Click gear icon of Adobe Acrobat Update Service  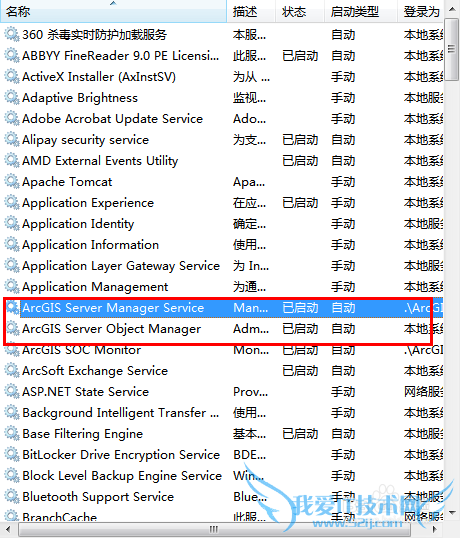coord(12,118)
